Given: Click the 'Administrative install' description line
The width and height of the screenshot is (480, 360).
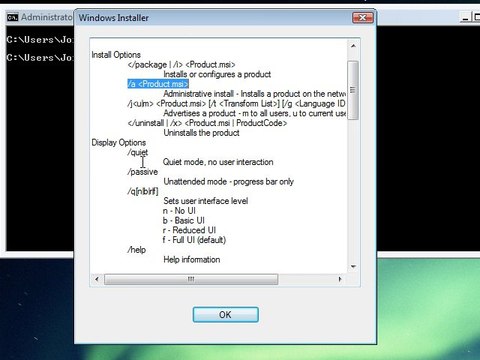Looking at the screenshot, I should [x=255, y=94].
